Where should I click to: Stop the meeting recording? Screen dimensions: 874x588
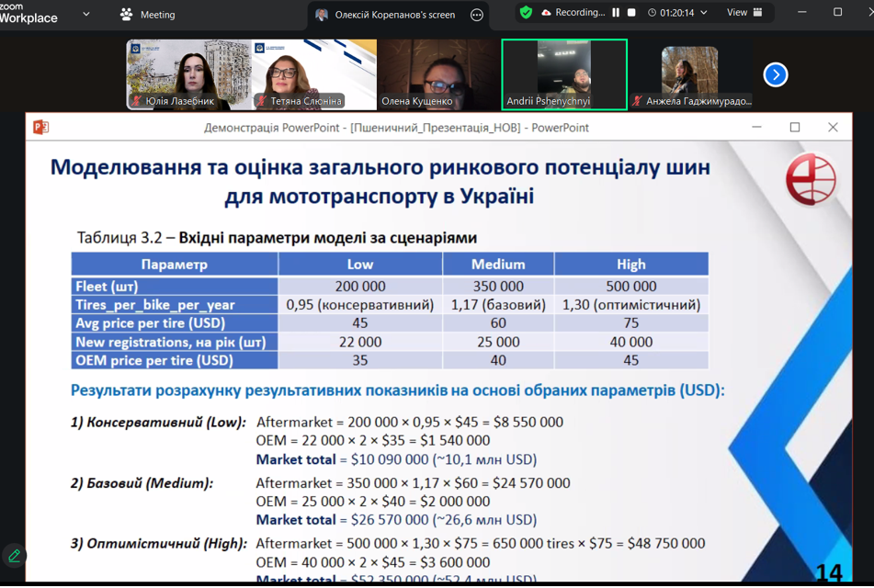pos(631,13)
